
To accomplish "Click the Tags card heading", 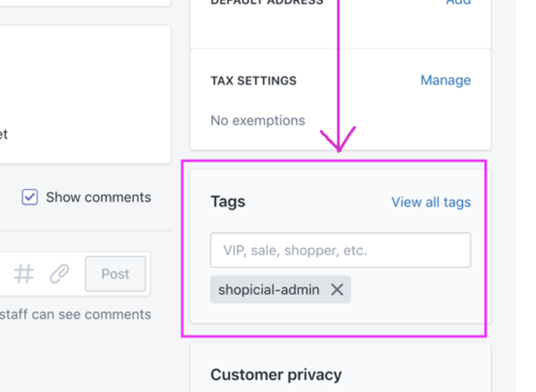I will pos(228,202).
